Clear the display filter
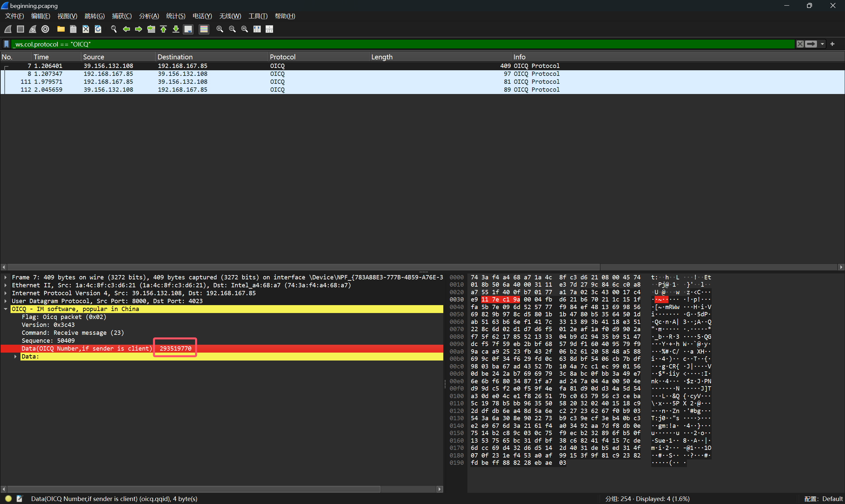Image resolution: width=845 pixels, height=504 pixels. pyautogui.click(x=800, y=44)
